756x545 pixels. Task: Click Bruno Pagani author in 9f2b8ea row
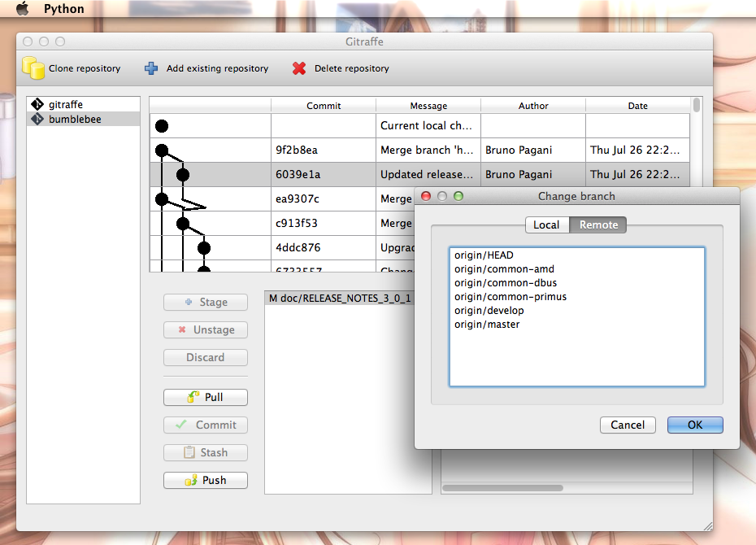click(x=533, y=150)
